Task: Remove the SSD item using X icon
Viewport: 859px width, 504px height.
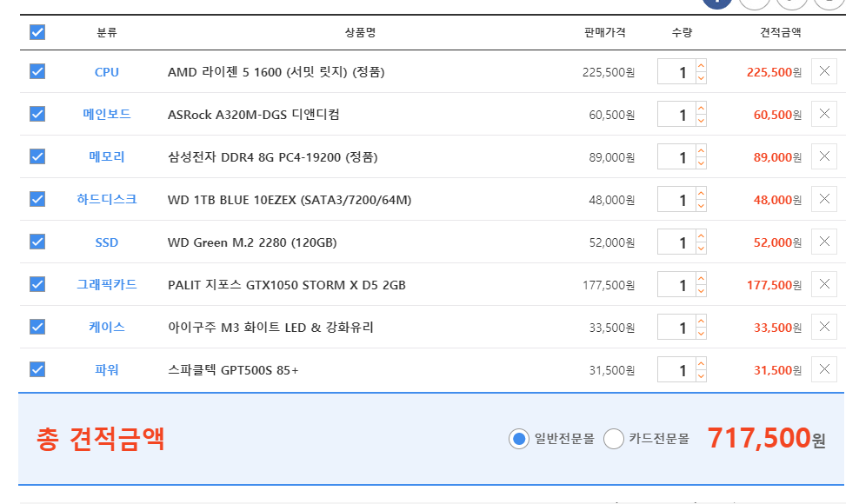Action: click(x=824, y=242)
